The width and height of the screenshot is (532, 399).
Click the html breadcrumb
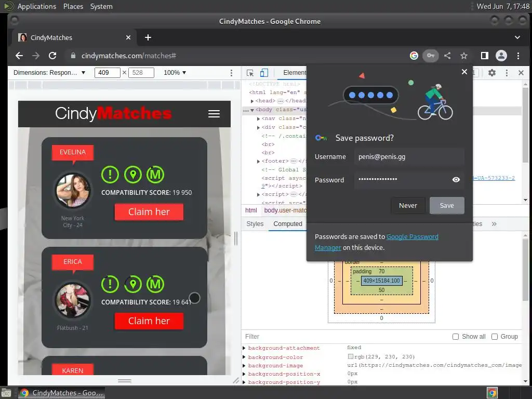(251, 210)
